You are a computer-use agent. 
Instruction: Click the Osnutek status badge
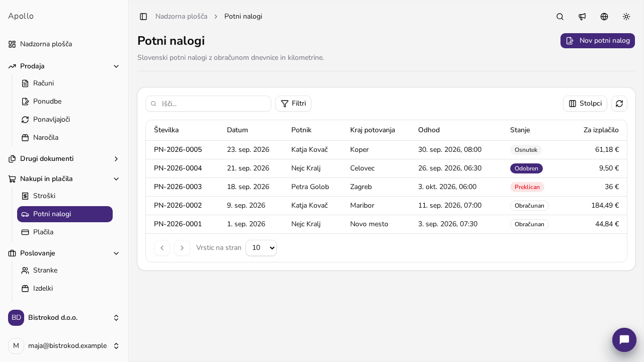(x=526, y=150)
